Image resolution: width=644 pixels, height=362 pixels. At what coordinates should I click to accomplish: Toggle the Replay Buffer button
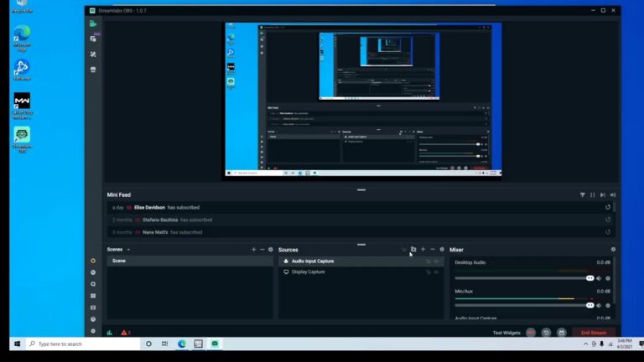pyautogui.click(x=546, y=333)
